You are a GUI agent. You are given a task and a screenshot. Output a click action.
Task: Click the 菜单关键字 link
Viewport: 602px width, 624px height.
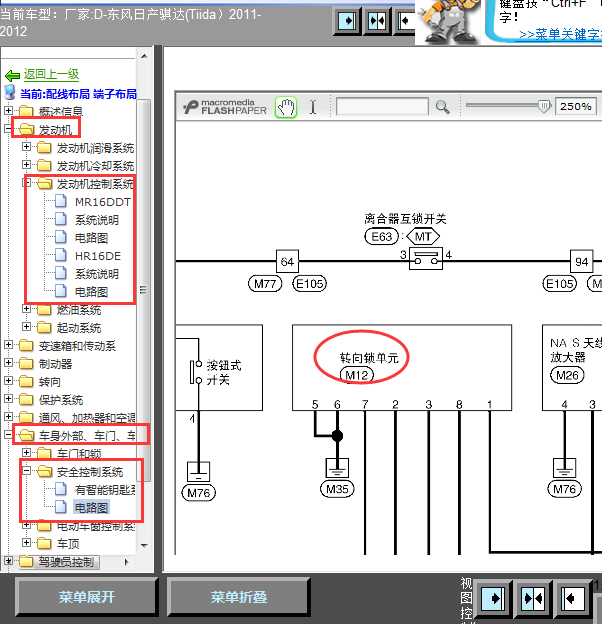pyautogui.click(x=560, y=34)
